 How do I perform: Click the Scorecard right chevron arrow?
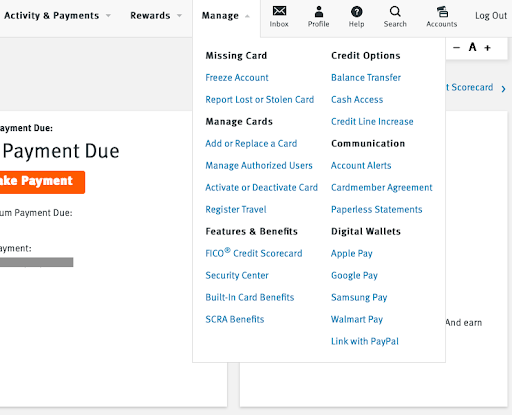click(x=503, y=89)
